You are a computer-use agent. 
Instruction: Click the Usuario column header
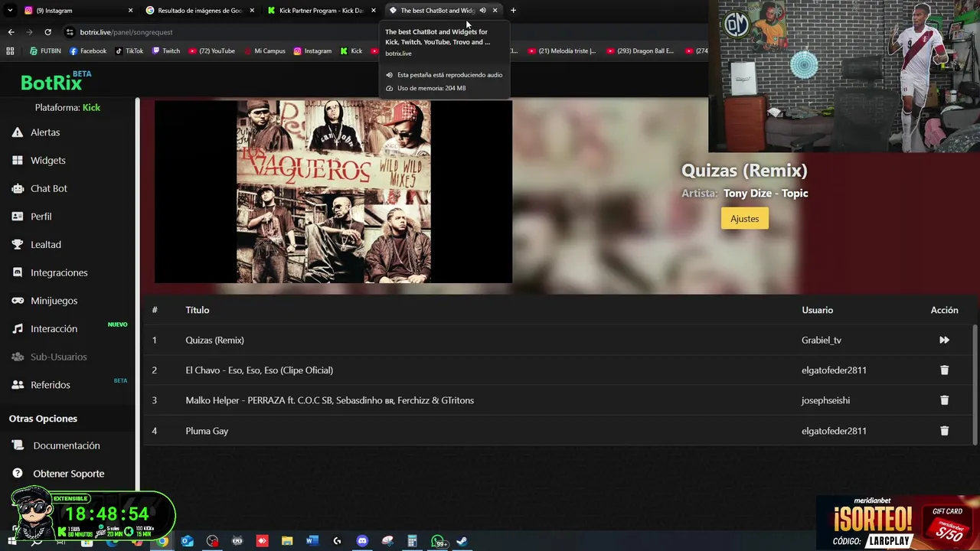817,310
